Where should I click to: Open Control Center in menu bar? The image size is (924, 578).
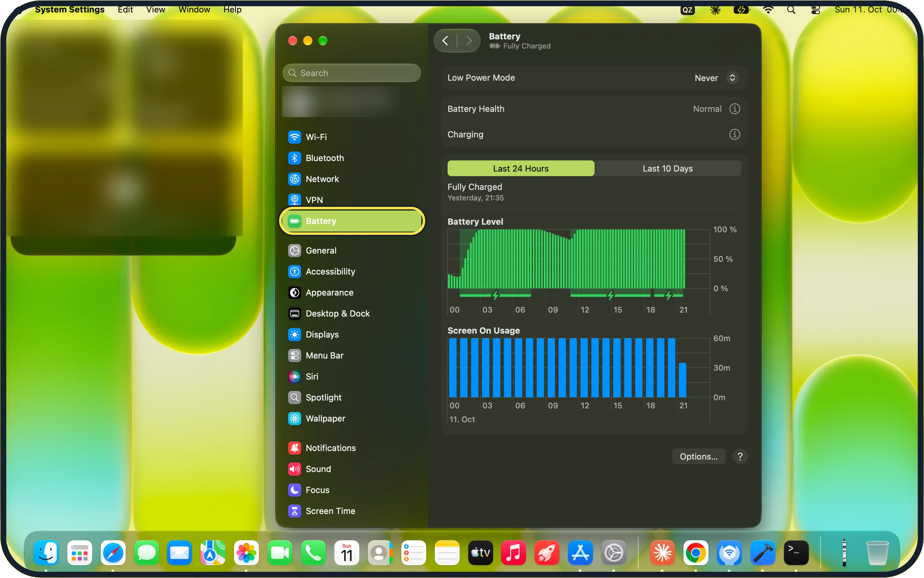pyautogui.click(x=815, y=10)
